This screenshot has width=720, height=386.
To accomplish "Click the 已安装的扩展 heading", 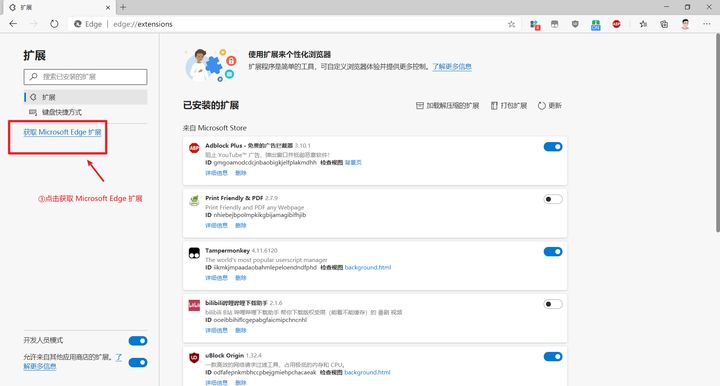I will (211, 105).
